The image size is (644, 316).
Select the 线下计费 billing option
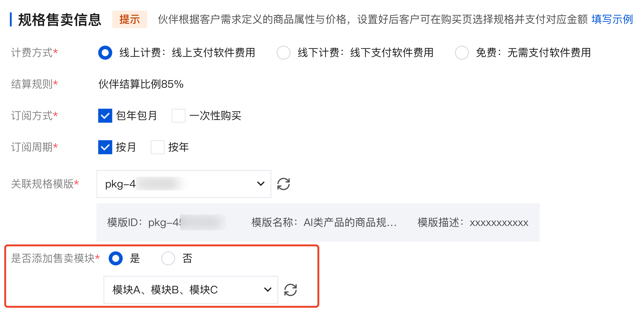point(284,52)
